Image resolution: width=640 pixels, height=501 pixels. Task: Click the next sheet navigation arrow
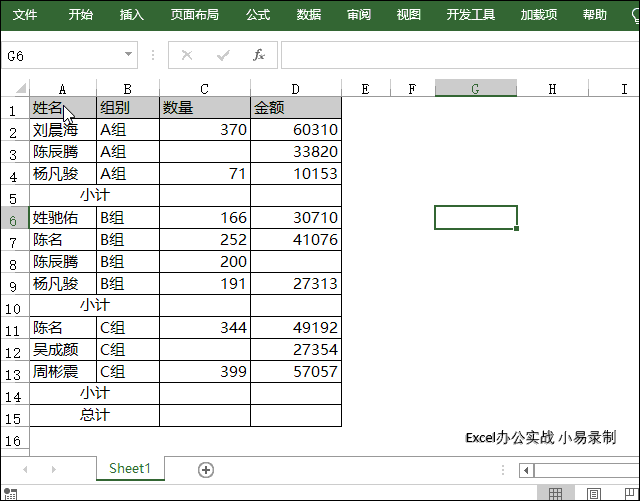point(53,470)
